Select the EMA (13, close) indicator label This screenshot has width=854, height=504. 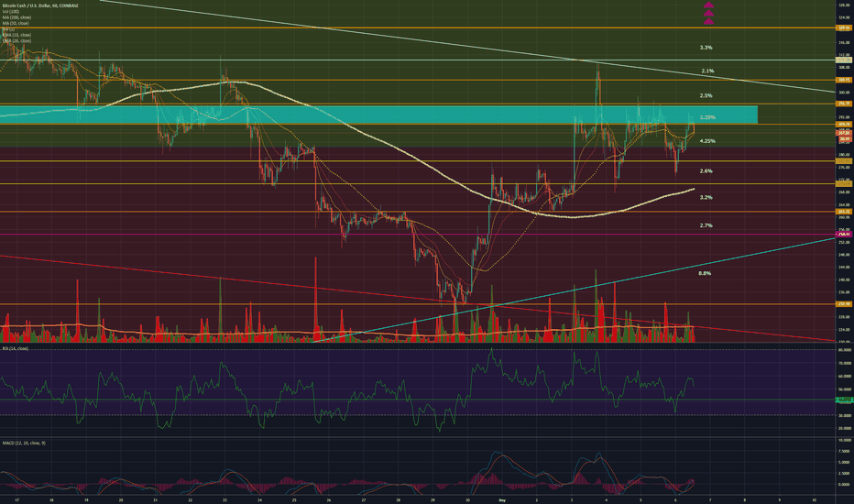(16, 35)
